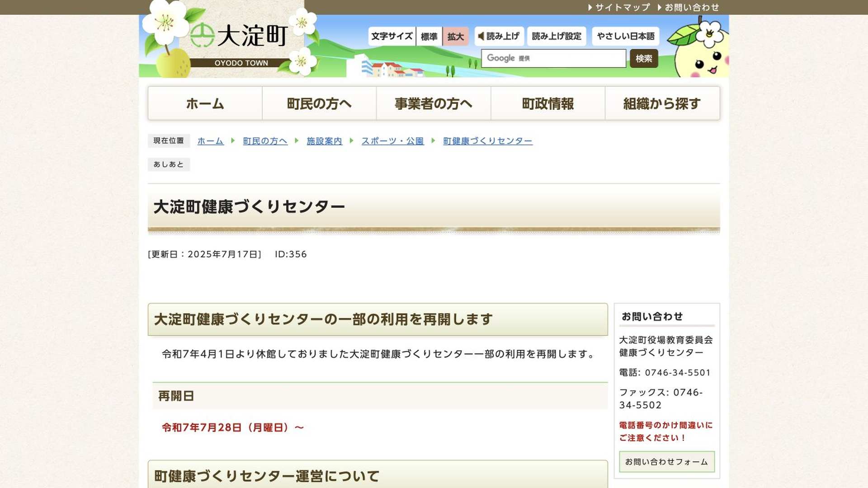This screenshot has width=868, height=488.
Task: Open the サイトマップ link
Action: pyautogui.click(x=619, y=7)
